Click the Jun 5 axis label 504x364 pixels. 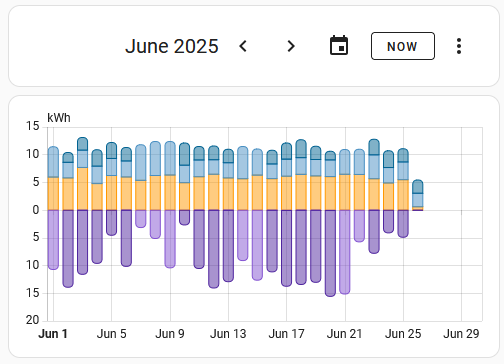(x=112, y=334)
